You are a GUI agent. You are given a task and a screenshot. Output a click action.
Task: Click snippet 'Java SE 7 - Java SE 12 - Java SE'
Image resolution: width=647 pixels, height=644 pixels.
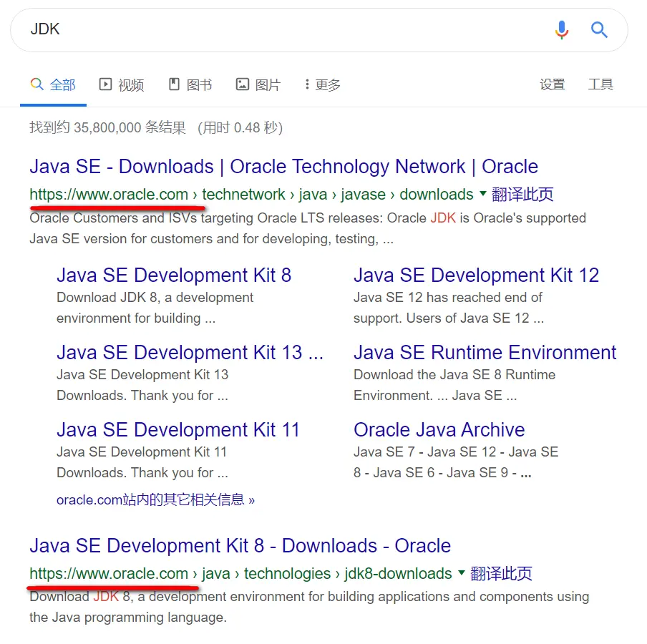[456, 452]
